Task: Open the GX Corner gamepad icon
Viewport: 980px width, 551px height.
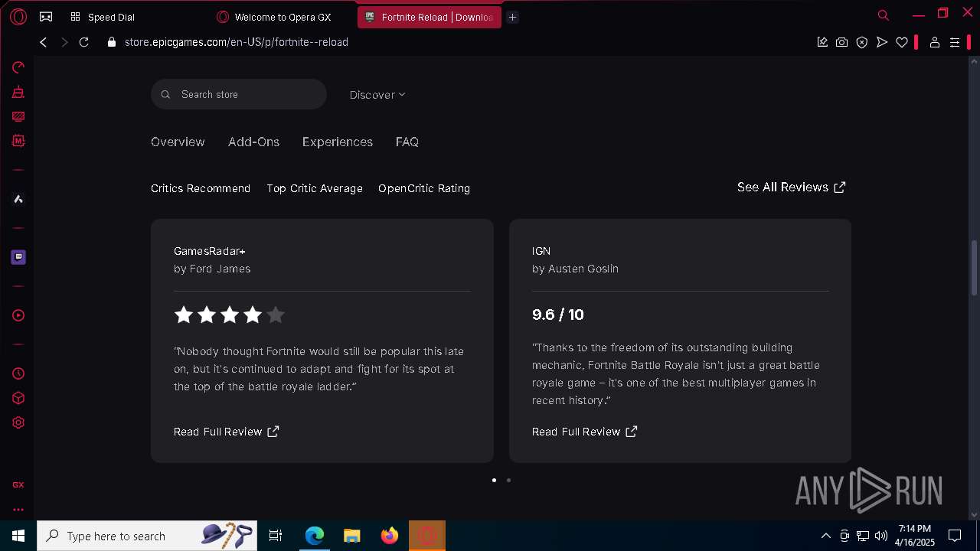Action: pyautogui.click(x=46, y=16)
